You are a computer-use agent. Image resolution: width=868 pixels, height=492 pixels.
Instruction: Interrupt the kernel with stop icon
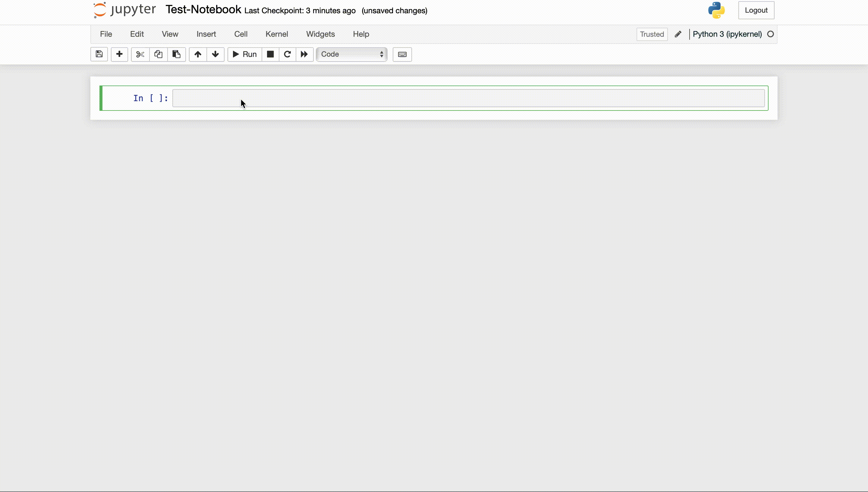pyautogui.click(x=270, y=54)
